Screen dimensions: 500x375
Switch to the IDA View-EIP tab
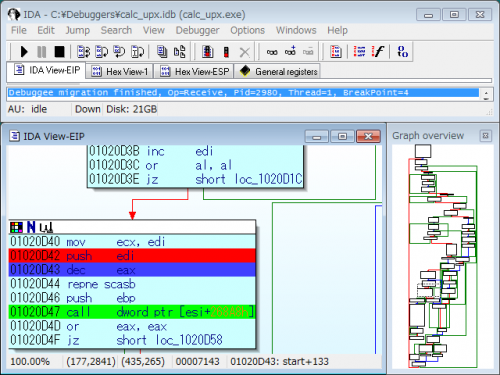pos(47,70)
